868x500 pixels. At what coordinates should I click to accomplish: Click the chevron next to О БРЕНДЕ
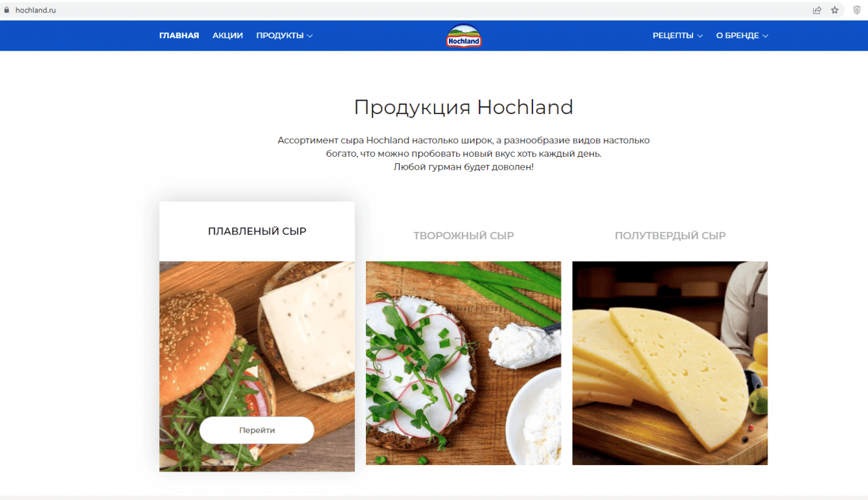pos(765,36)
